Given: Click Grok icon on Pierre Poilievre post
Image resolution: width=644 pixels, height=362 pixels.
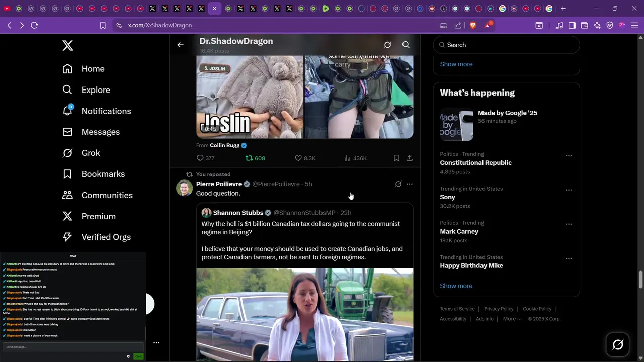Looking at the screenshot, I should [x=398, y=184].
